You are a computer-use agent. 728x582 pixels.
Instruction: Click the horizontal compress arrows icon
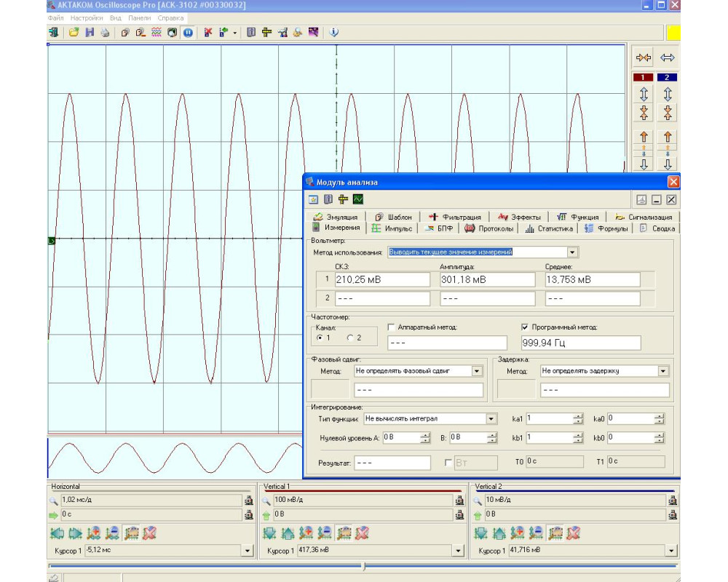coord(643,57)
